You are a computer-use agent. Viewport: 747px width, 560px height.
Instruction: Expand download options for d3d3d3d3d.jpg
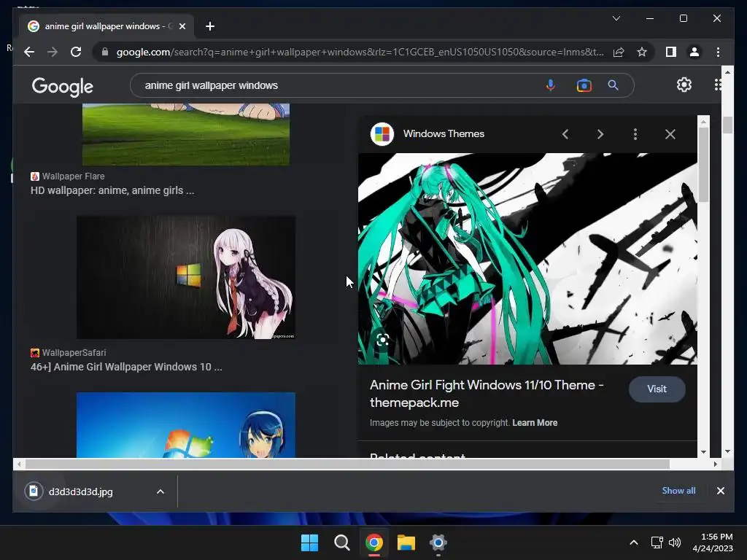point(160,491)
